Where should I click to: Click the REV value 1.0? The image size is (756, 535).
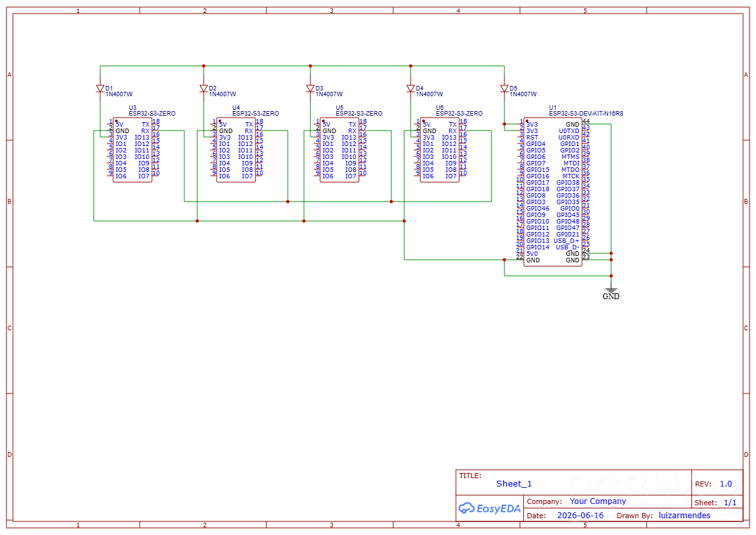pos(726,484)
